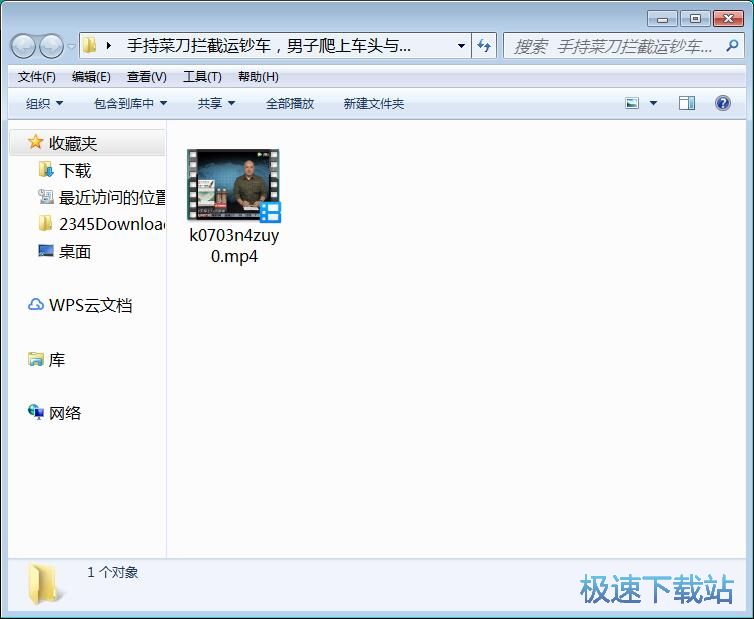Maximize the Explorer window
Screen dimensions: 754x619
click(x=695, y=19)
